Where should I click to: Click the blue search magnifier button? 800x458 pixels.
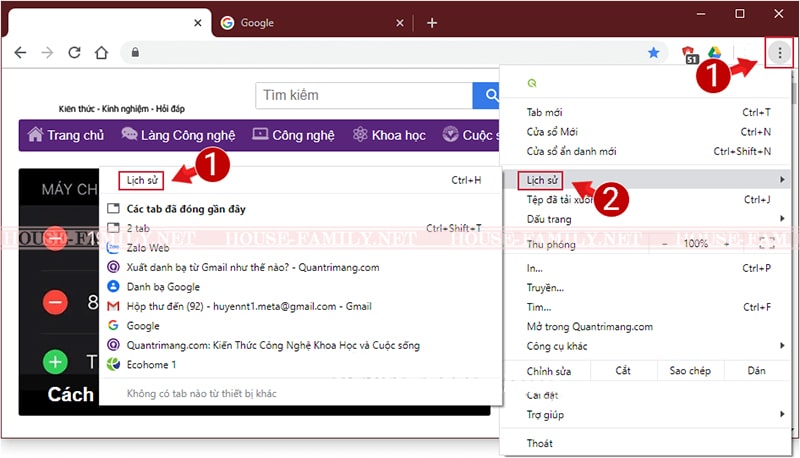tap(486, 95)
